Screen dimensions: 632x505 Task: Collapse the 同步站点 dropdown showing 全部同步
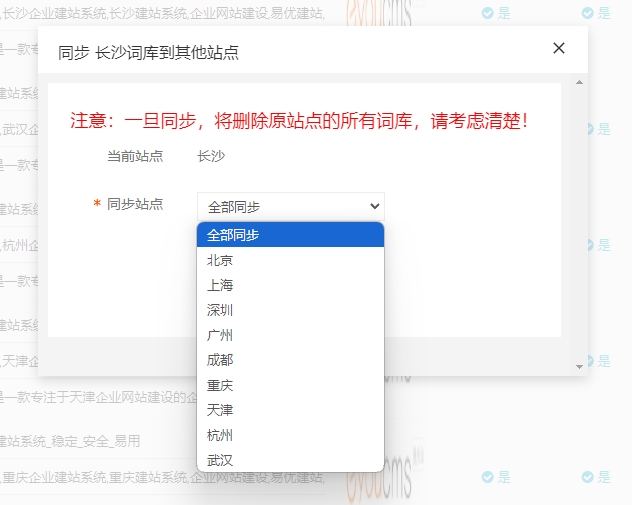(290, 206)
